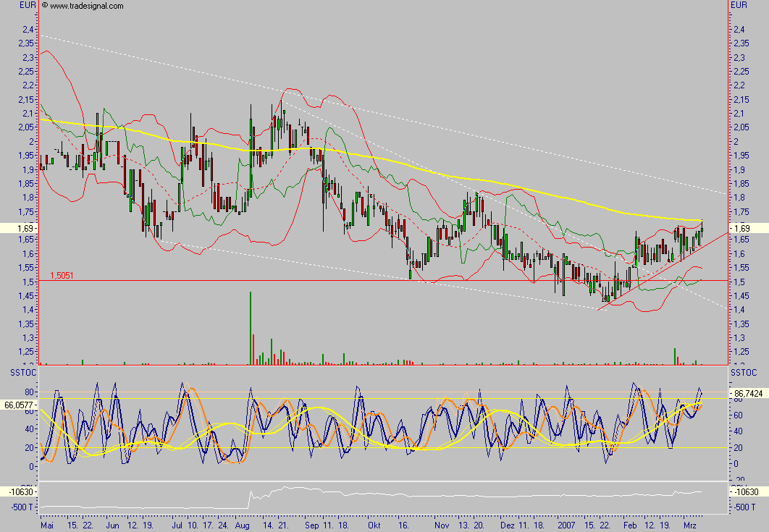Select the 2007 year label on time axis
Viewport: 769px width, 532px height.
(x=568, y=524)
